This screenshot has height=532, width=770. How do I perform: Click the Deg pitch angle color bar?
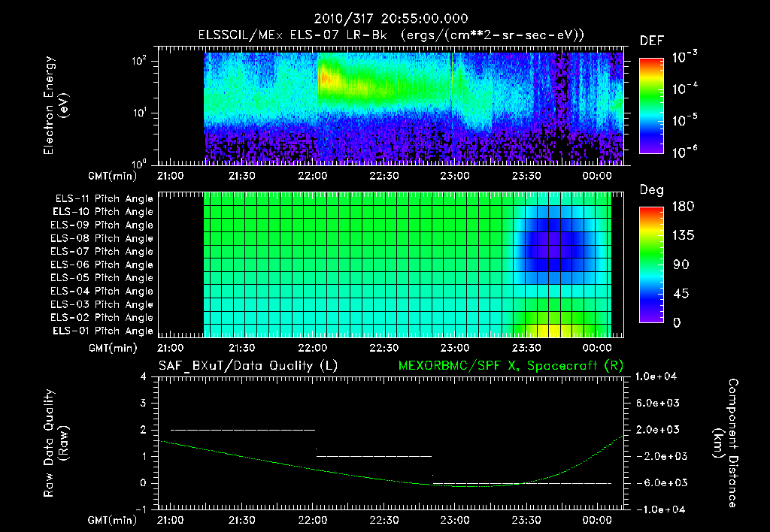pyautogui.click(x=651, y=264)
